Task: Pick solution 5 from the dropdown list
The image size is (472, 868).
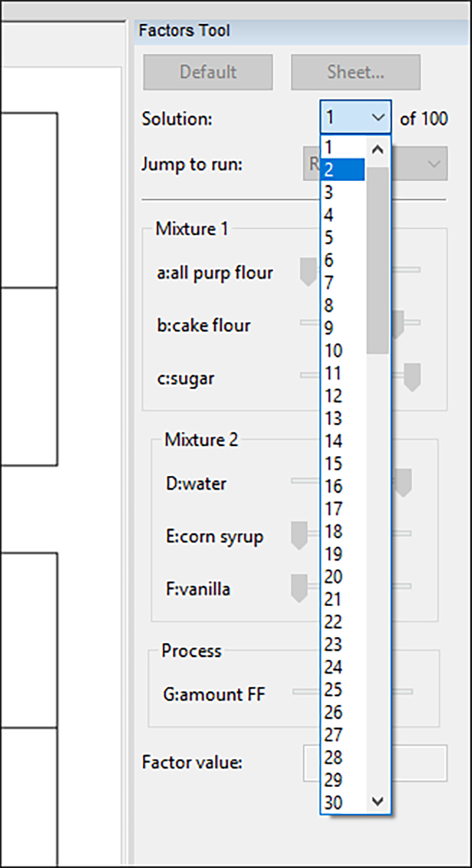Action: coord(342,238)
